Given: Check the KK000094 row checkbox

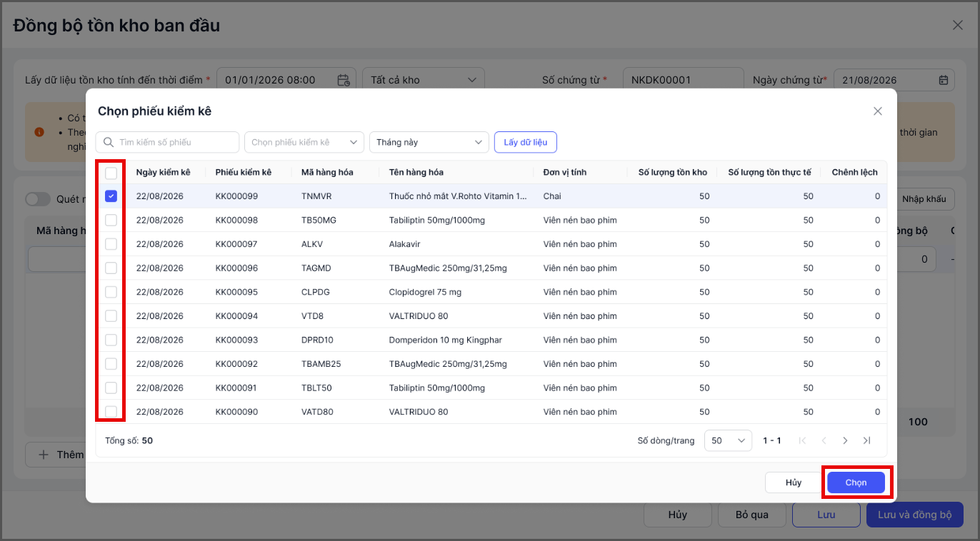Looking at the screenshot, I should click(111, 316).
